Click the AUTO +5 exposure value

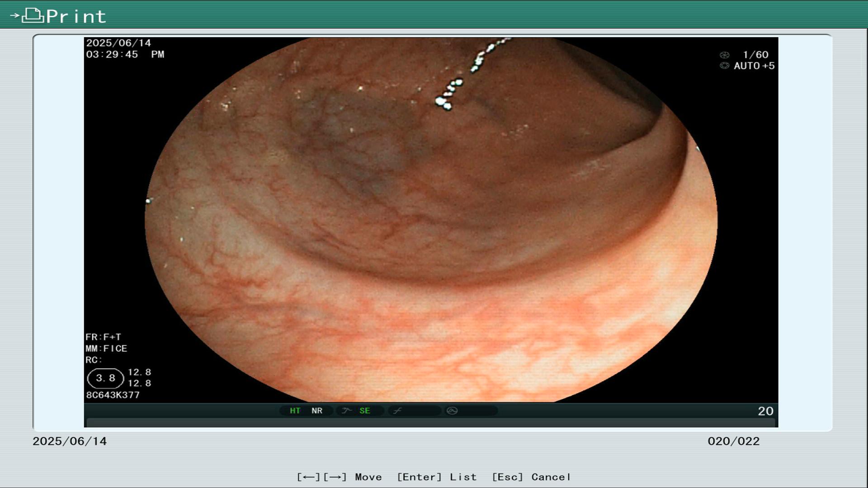coord(754,66)
